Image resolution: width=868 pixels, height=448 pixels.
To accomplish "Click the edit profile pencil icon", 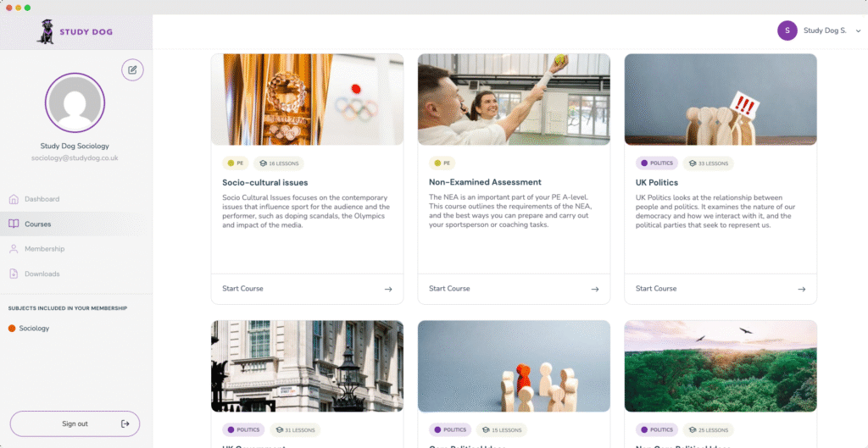I will [132, 70].
